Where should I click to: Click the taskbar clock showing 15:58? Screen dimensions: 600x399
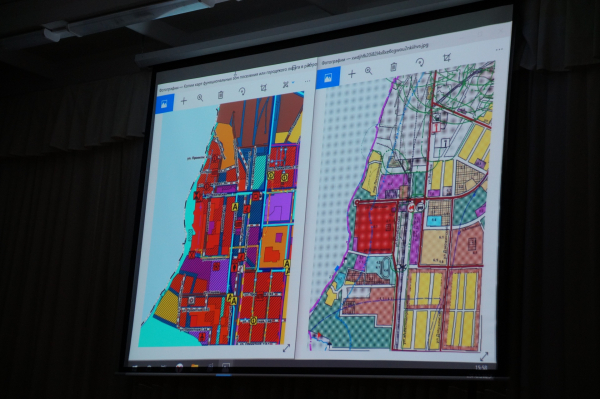coord(481,368)
